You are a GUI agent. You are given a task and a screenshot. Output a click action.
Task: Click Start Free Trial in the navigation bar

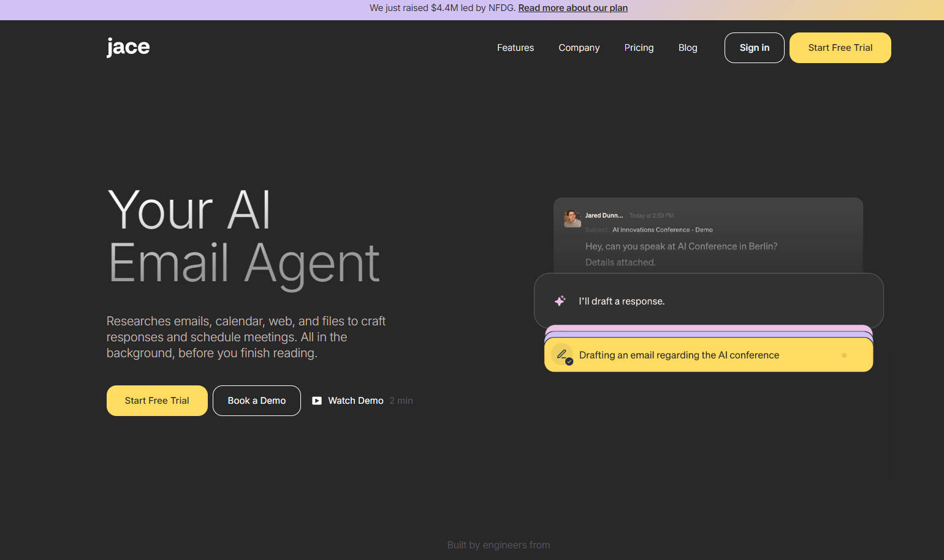pos(840,48)
